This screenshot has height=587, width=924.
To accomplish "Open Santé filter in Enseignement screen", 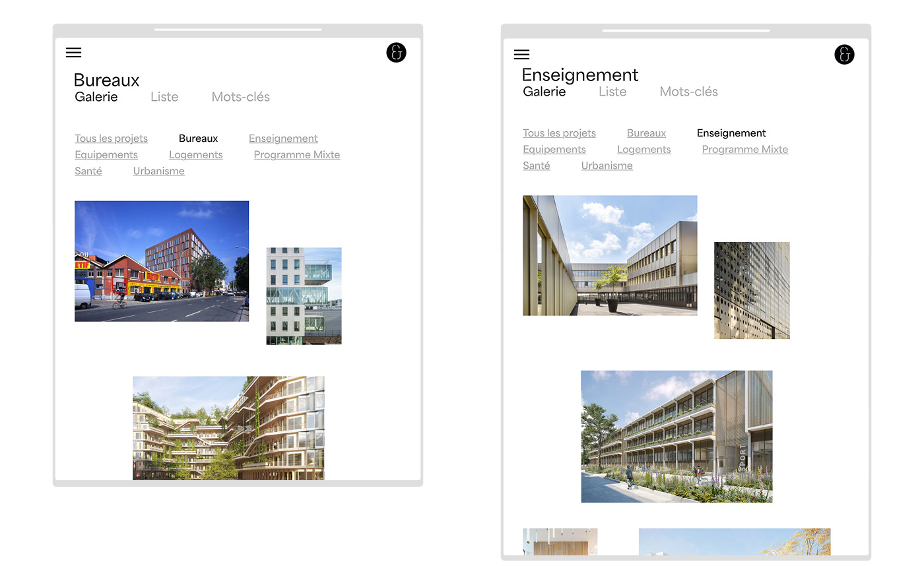I will click(537, 166).
